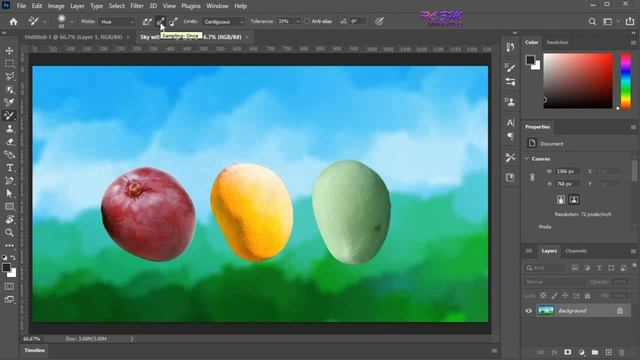The image size is (640, 360).
Task: Open the Character panel icon
Action: pyautogui.click(x=510, y=122)
